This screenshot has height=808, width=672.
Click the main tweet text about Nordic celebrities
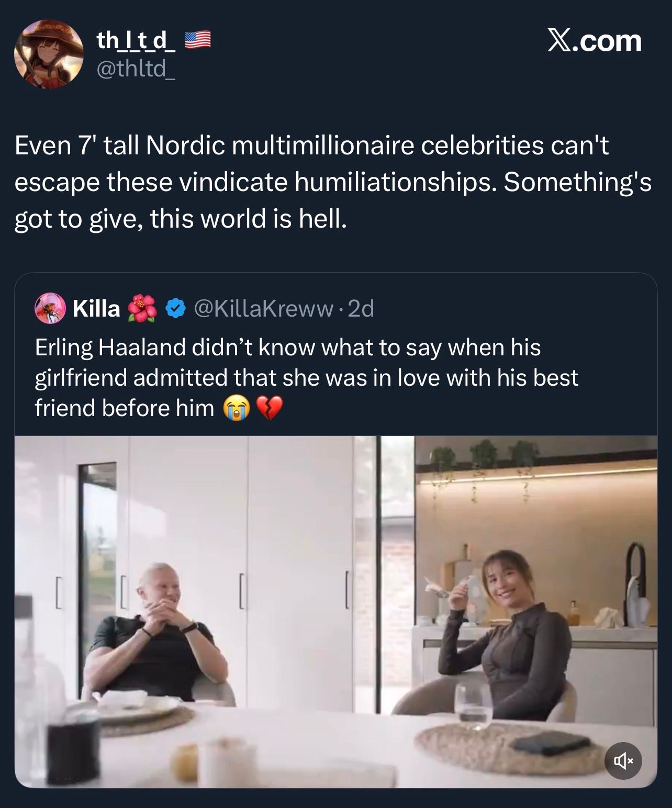coord(333,182)
